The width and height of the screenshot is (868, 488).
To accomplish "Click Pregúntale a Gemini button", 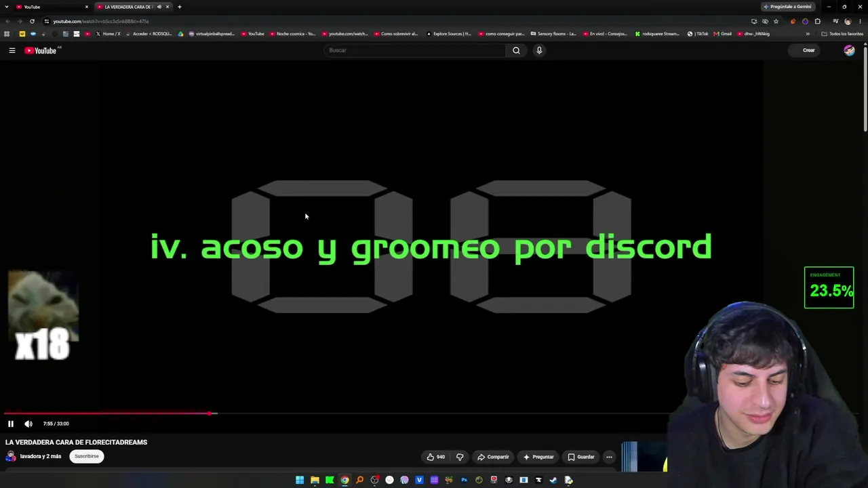I will click(787, 7).
